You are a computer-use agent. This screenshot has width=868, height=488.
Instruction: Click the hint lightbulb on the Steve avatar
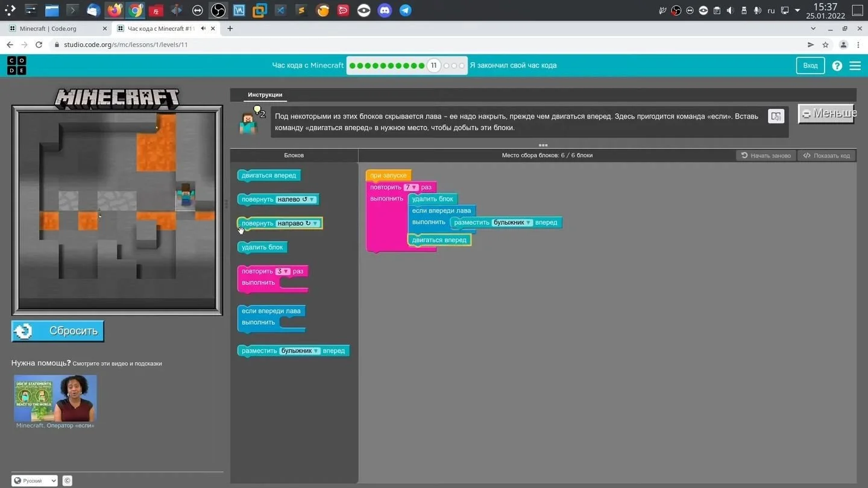point(258,111)
